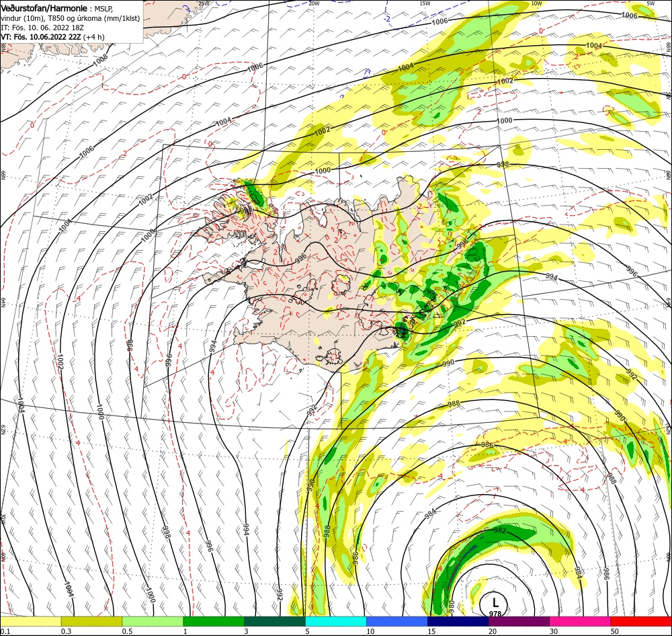672x636 pixels.
Task: Click the 5W longitude label
Action: (650, 3)
